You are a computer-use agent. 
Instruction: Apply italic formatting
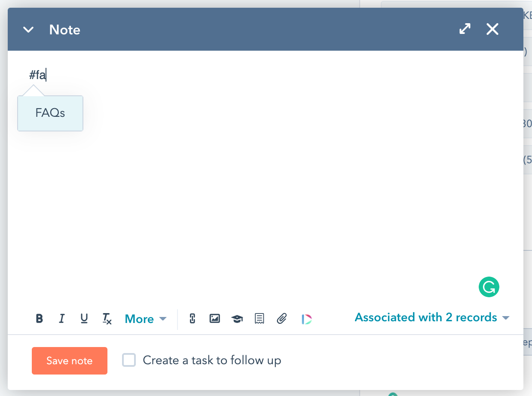tap(62, 319)
